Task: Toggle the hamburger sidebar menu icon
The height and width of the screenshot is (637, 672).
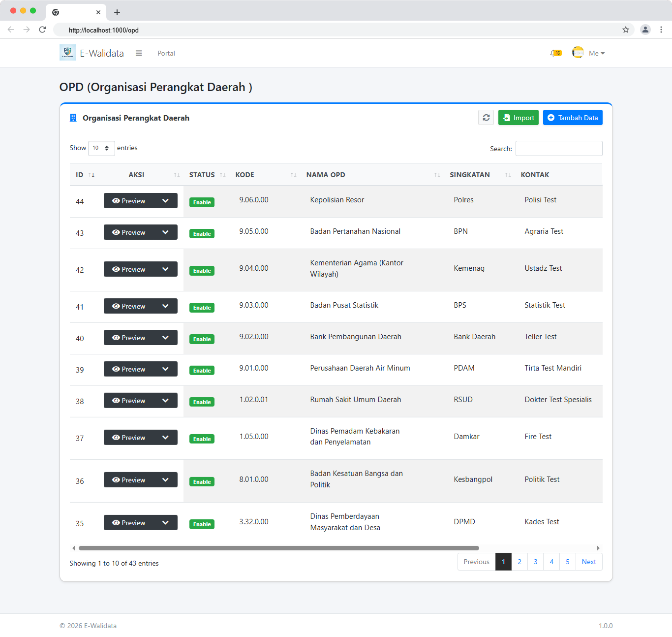Action: 139,53
